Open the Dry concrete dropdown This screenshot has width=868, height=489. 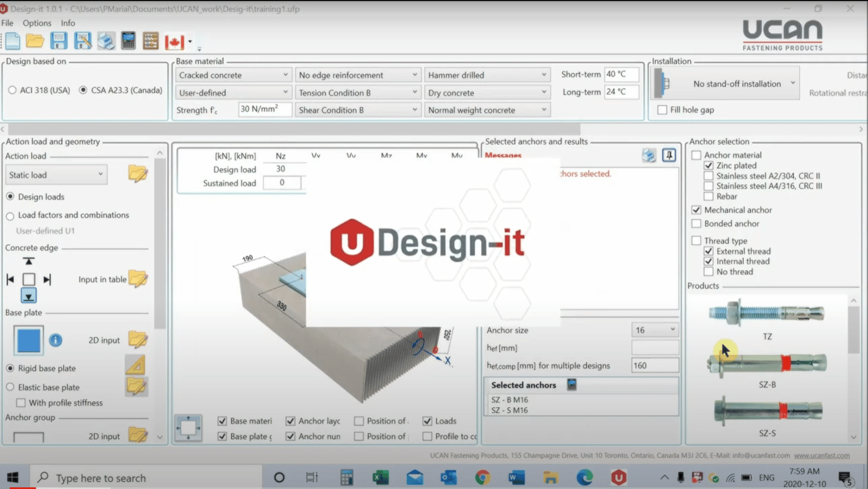click(487, 92)
